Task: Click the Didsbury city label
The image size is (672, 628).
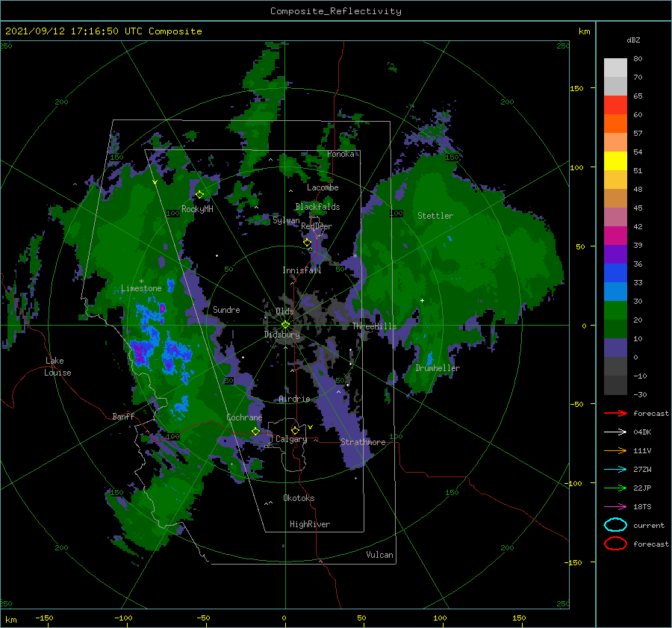Action: (x=281, y=335)
